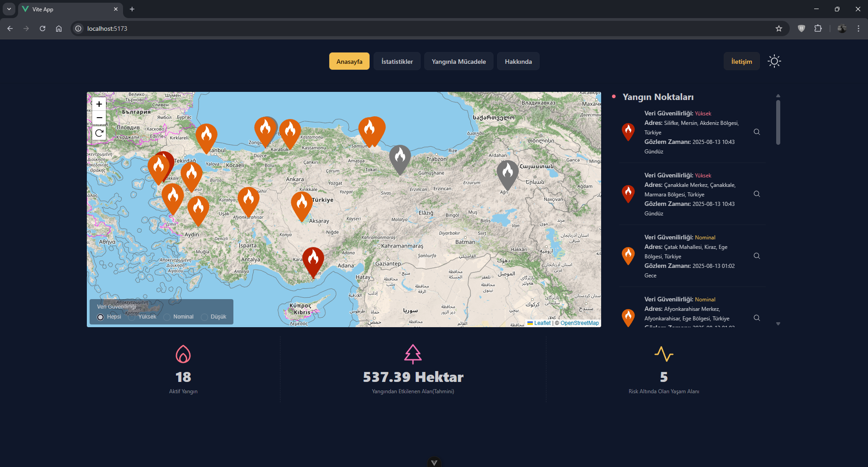868x467 pixels.
Task: Open the browser profile avatar
Action: pos(842,29)
